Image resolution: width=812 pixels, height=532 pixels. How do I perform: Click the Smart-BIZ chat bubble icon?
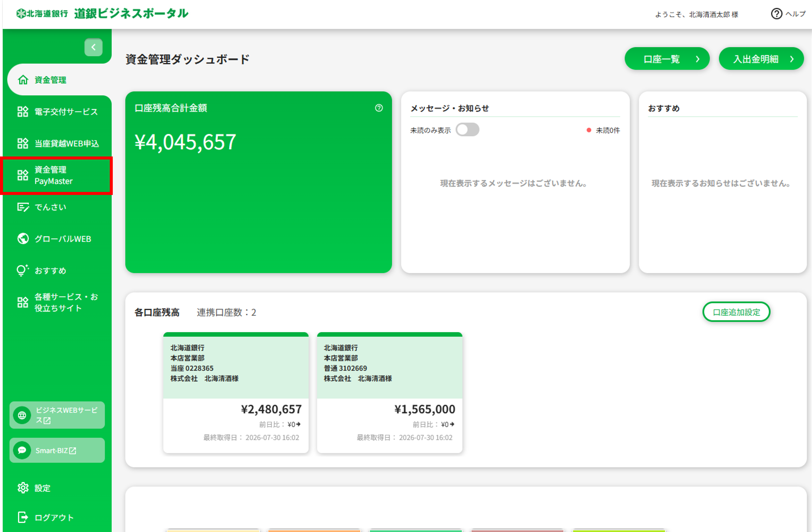coord(22,450)
